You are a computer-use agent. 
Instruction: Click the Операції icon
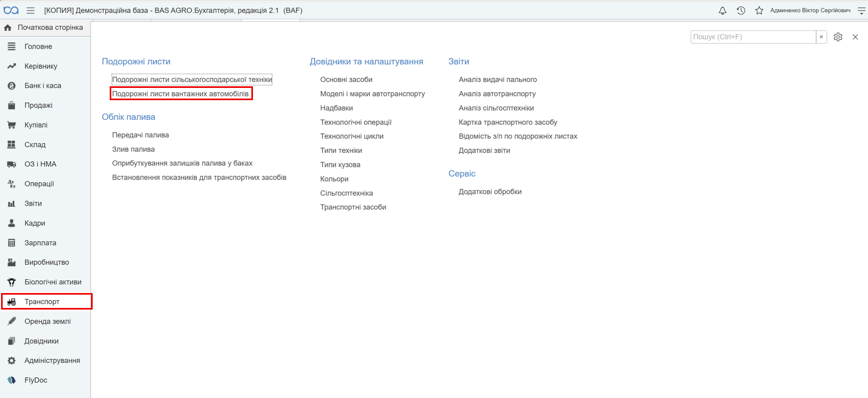point(11,184)
